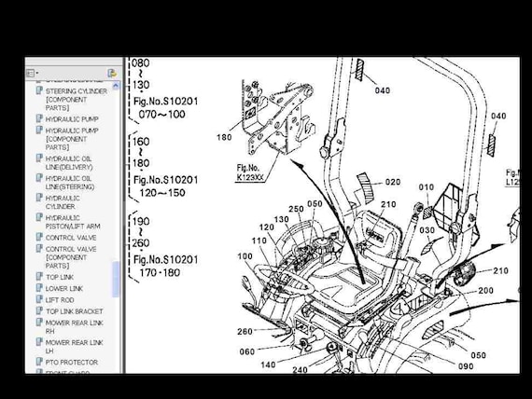Click the bookmark icon beside STEERING CYLINDER
The image size is (532, 399).
click(x=40, y=90)
